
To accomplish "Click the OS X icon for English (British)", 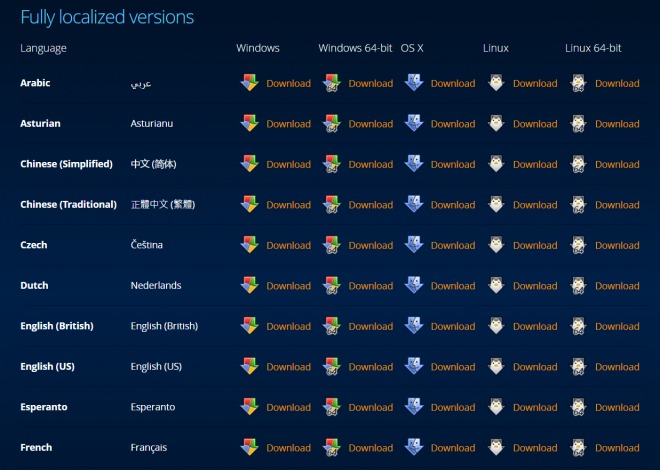I will 414,326.
